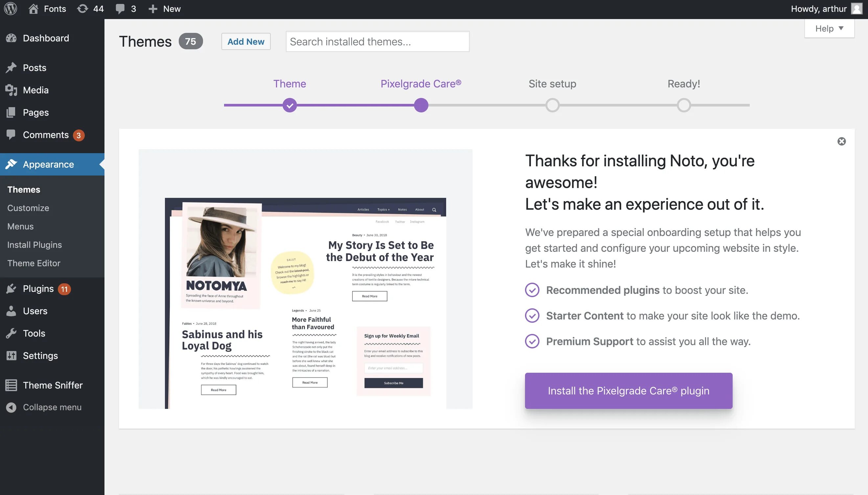The height and width of the screenshot is (495, 868).
Task: Expand Help dropdown menu
Action: (829, 28)
